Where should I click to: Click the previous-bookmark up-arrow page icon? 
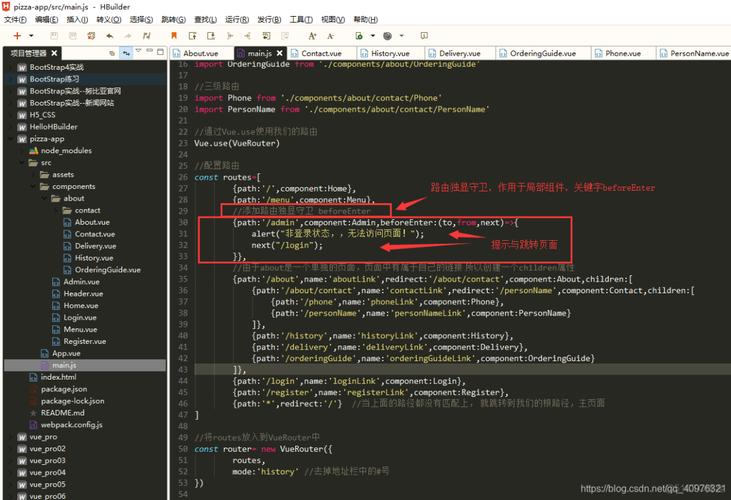click(x=193, y=35)
